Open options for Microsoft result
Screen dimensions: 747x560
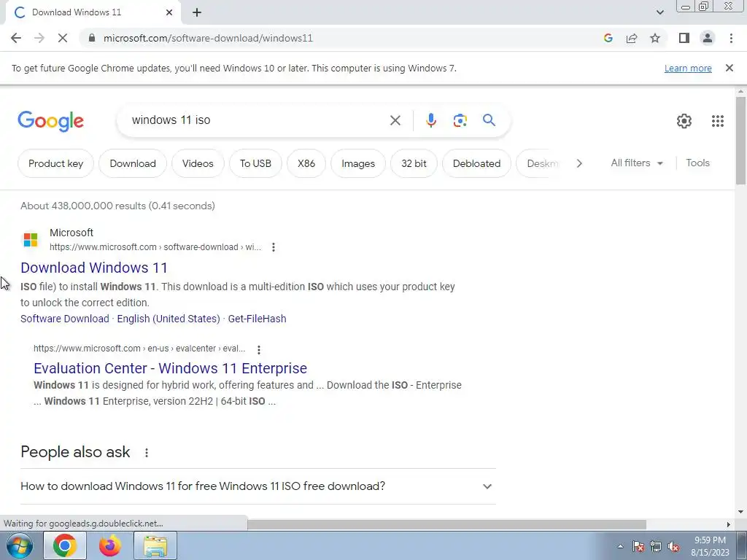coord(273,247)
